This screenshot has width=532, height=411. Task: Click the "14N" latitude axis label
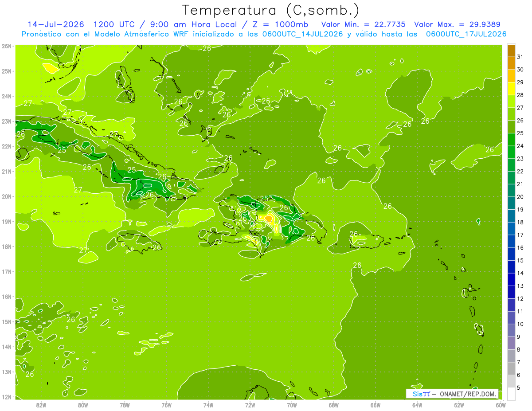pyautogui.click(x=6, y=347)
